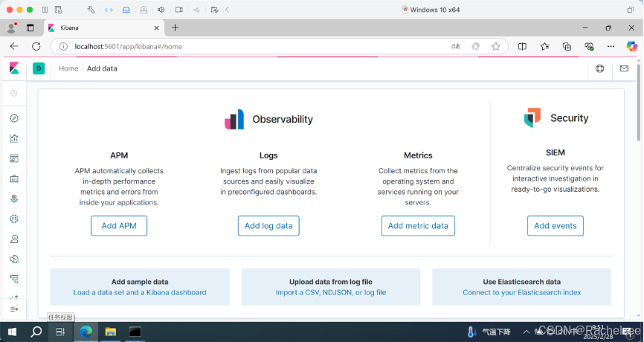
Task: Click the Add metric data button
Action: (x=418, y=226)
